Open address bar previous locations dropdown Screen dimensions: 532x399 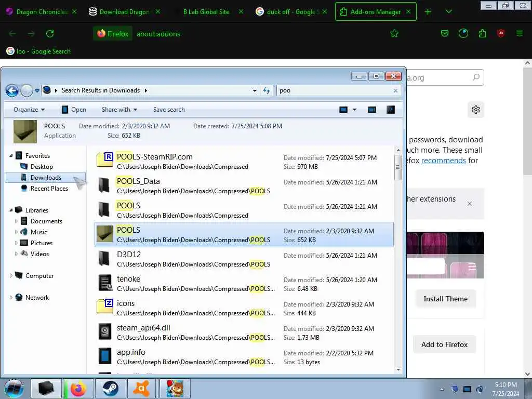[x=255, y=90]
